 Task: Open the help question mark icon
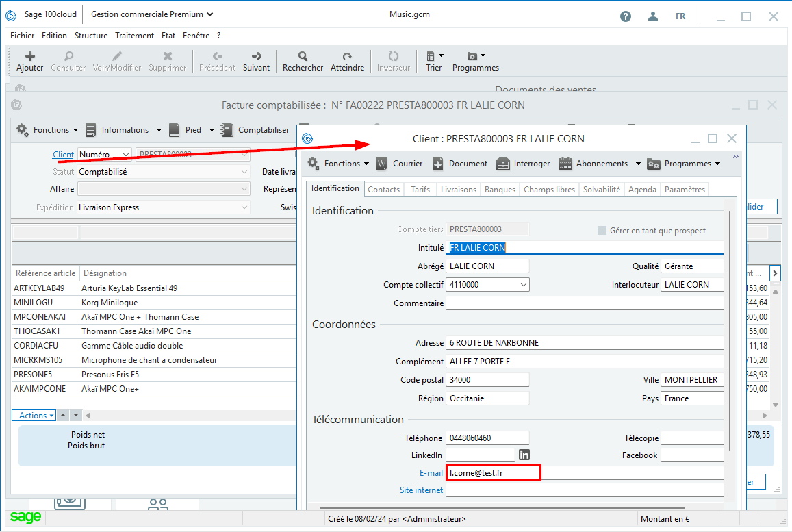coord(626,16)
